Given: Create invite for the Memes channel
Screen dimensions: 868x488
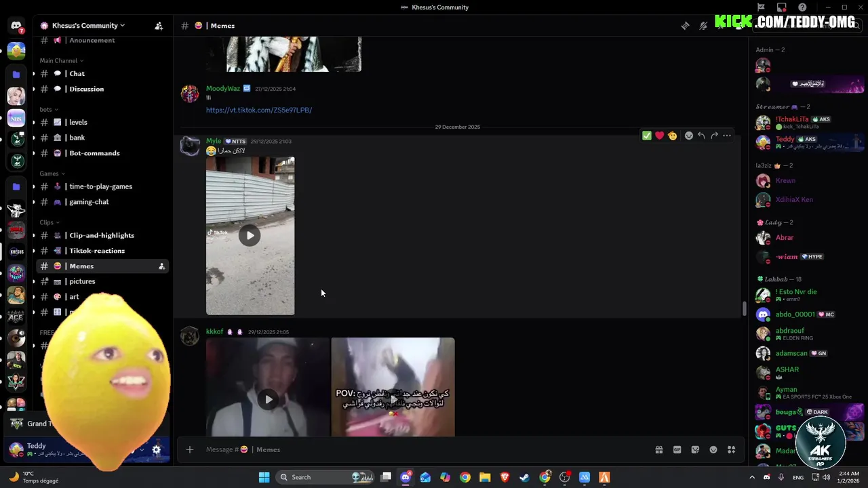Looking at the screenshot, I should [x=161, y=266].
